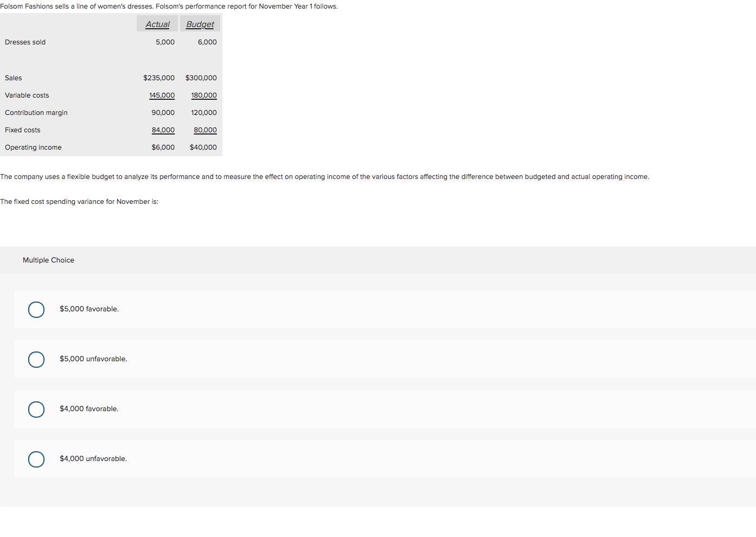Click the budgeted operating income $40,000 value
Screen dimensions: 756x537
[x=203, y=147]
